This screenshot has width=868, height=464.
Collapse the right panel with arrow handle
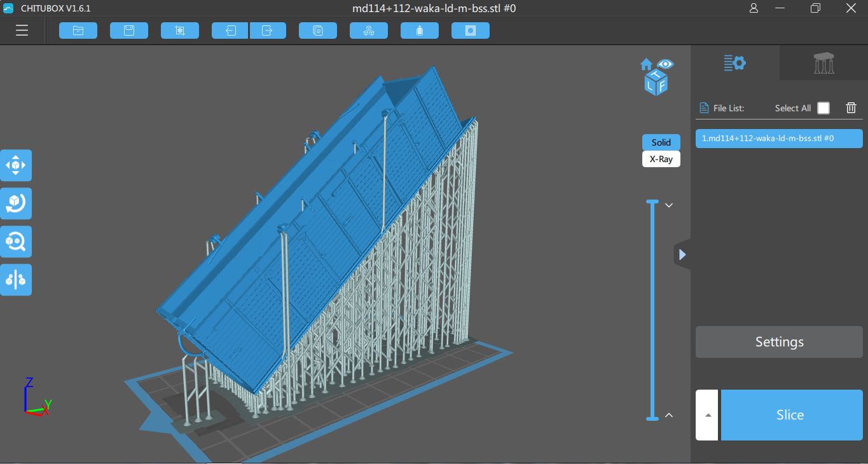tap(682, 255)
